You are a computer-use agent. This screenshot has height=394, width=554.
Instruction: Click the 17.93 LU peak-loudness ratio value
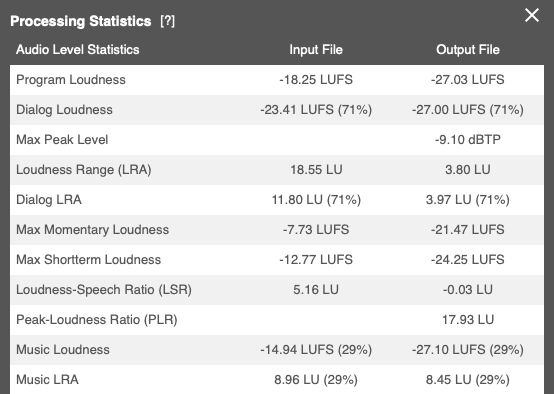(x=468, y=320)
